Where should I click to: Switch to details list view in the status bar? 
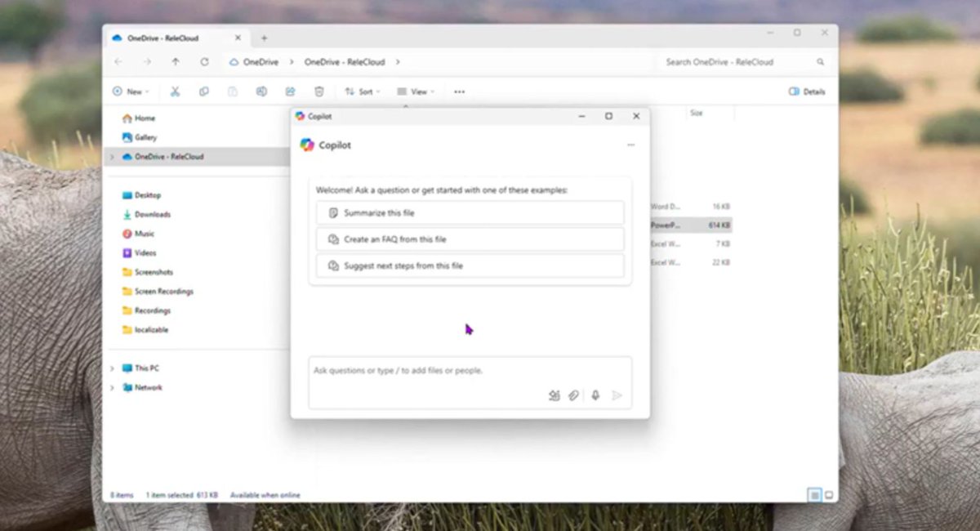(x=814, y=495)
